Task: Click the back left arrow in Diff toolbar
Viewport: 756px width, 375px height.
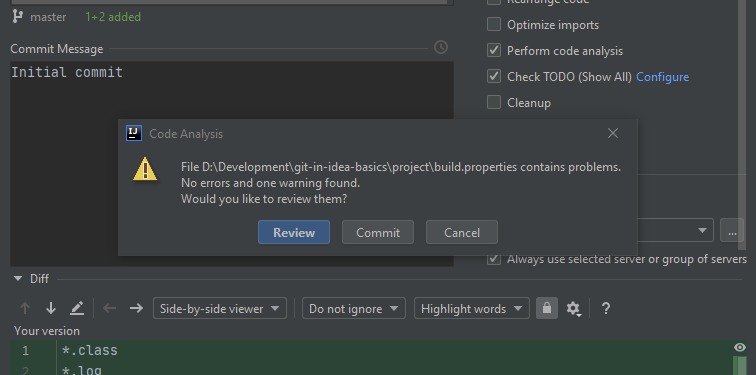Action: click(109, 308)
